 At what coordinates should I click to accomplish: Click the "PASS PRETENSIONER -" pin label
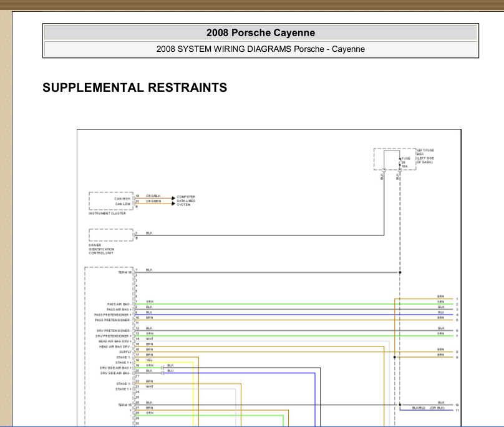pyautogui.click(x=113, y=320)
